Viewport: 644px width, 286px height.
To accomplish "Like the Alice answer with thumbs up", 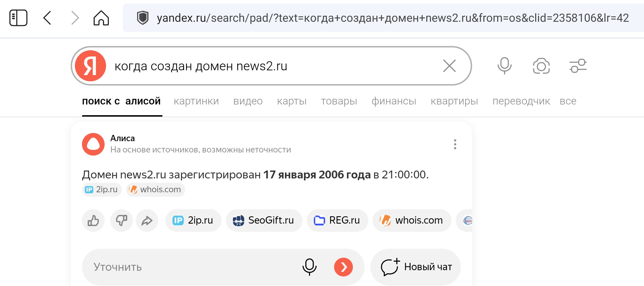I will [93, 220].
